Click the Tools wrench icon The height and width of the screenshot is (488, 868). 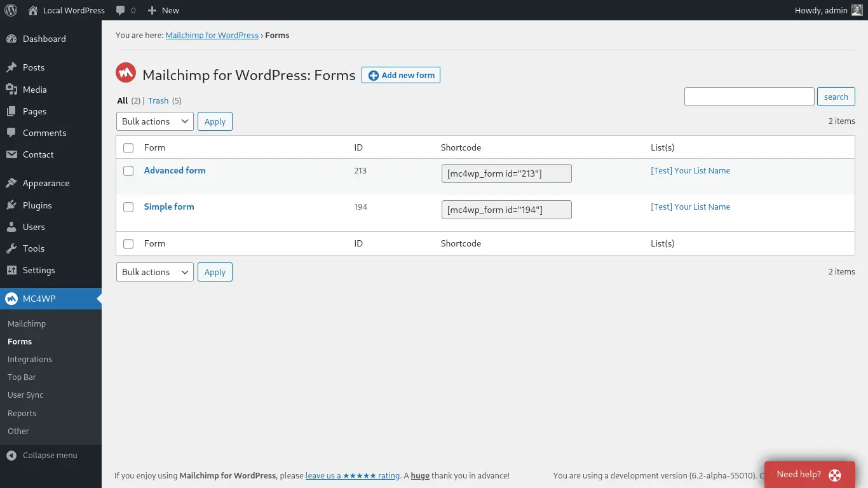pyautogui.click(x=11, y=248)
